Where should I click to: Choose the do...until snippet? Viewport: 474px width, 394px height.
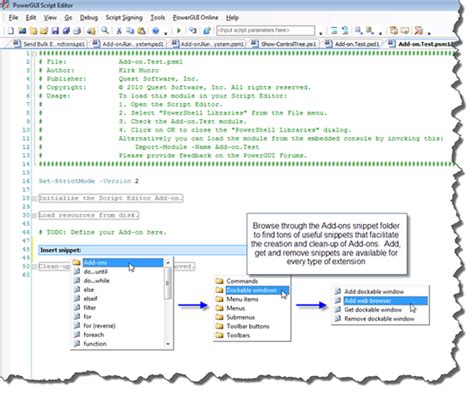click(95, 272)
